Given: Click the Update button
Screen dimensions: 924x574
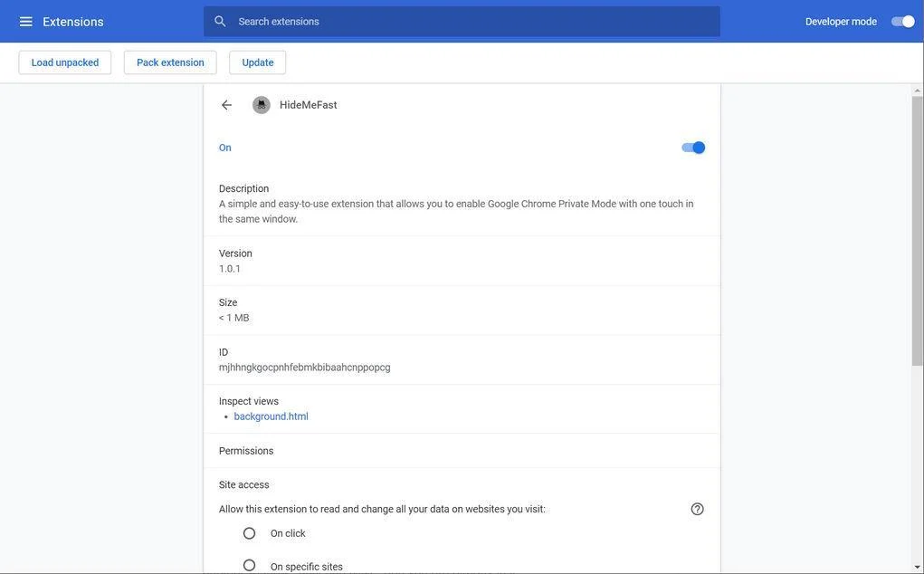Looking at the screenshot, I should [x=258, y=62].
